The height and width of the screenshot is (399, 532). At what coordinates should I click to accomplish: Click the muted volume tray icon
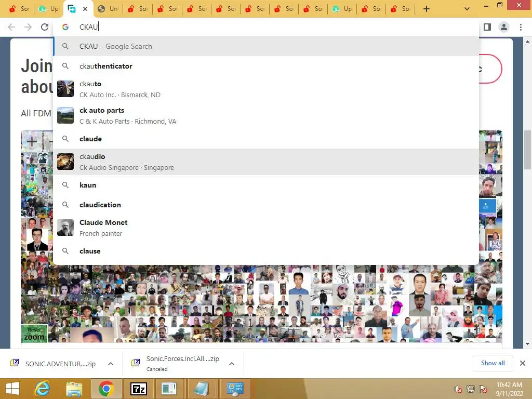click(458, 390)
